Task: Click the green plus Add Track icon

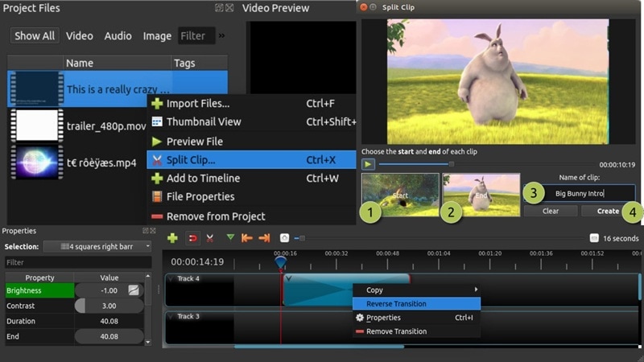Action: 172,238
